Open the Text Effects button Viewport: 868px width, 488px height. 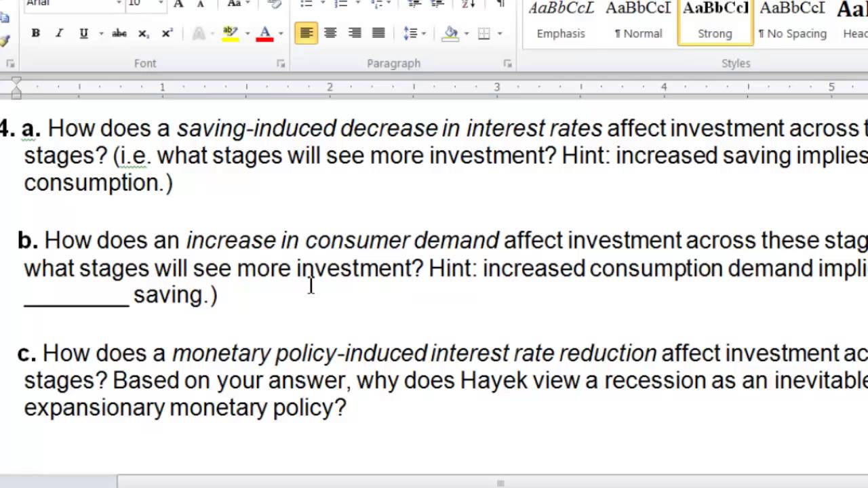coord(199,33)
